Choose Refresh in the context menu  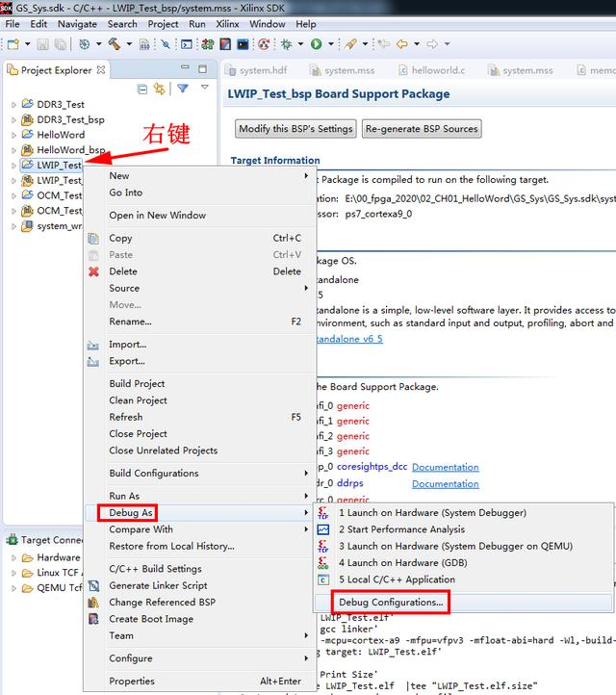(200, 417)
